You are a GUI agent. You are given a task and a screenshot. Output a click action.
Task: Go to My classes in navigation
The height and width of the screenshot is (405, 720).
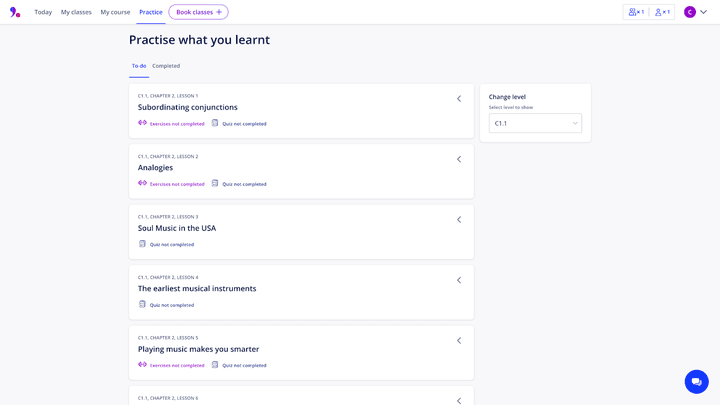[76, 12]
